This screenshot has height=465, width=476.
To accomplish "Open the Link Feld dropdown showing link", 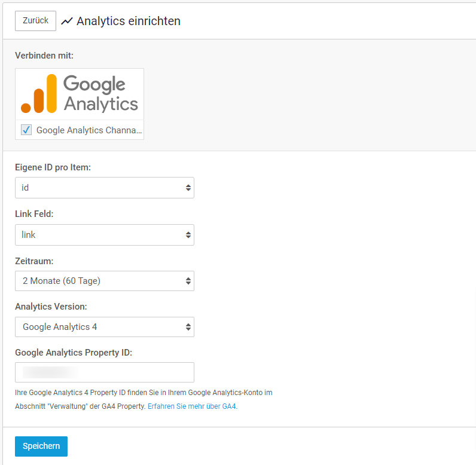I will tap(105, 235).
